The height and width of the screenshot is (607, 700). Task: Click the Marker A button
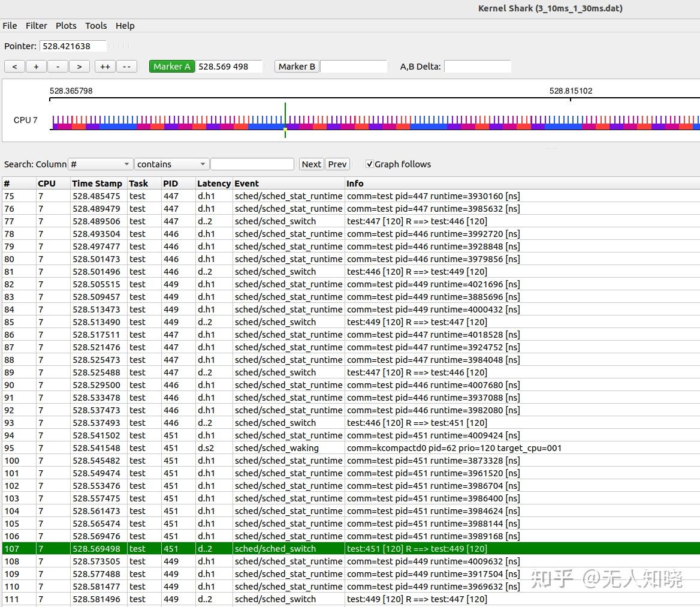[171, 67]
